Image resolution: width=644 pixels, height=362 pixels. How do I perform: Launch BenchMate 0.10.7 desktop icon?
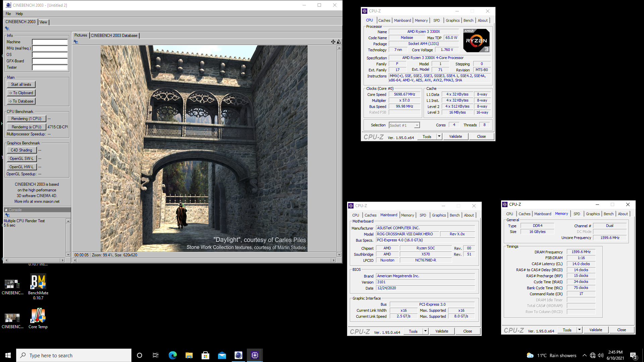tap(38, 287)
